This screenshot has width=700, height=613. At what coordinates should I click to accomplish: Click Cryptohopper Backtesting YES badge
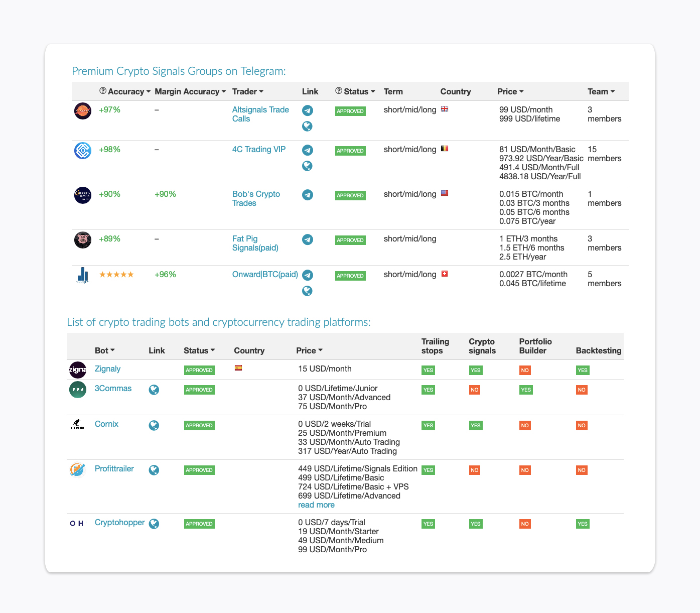tap(583, 524)
